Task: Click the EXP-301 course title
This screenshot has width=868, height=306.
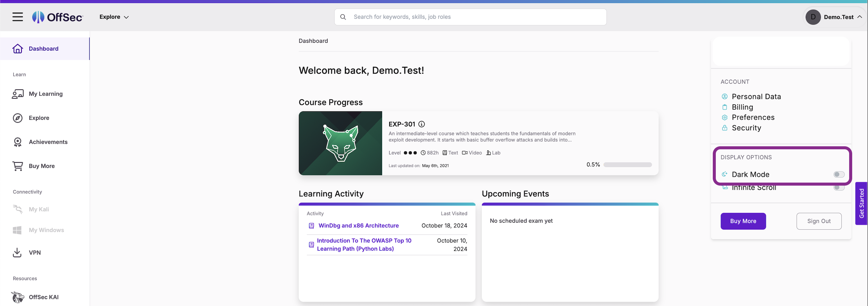Action: pyautogui.click(x=402, y=124)
